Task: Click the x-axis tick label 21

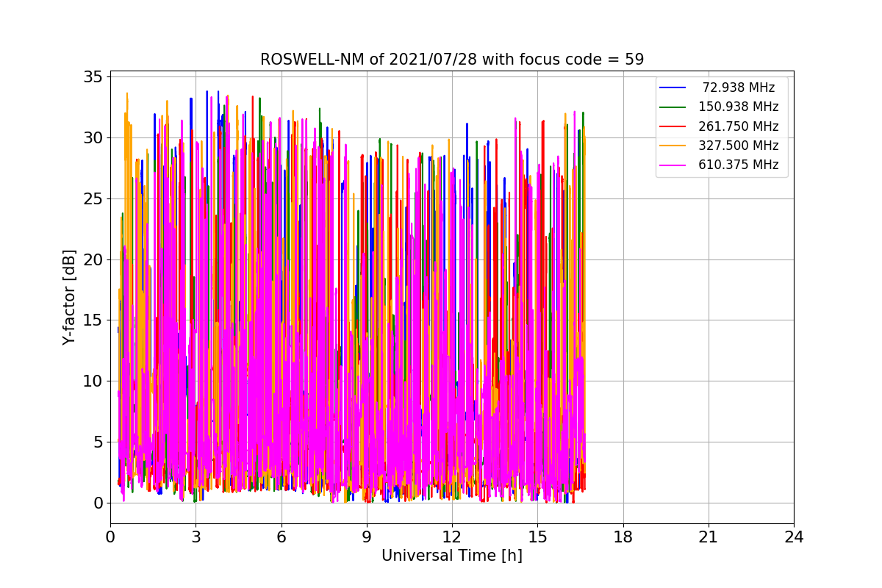Action: (x=709, y=537)
